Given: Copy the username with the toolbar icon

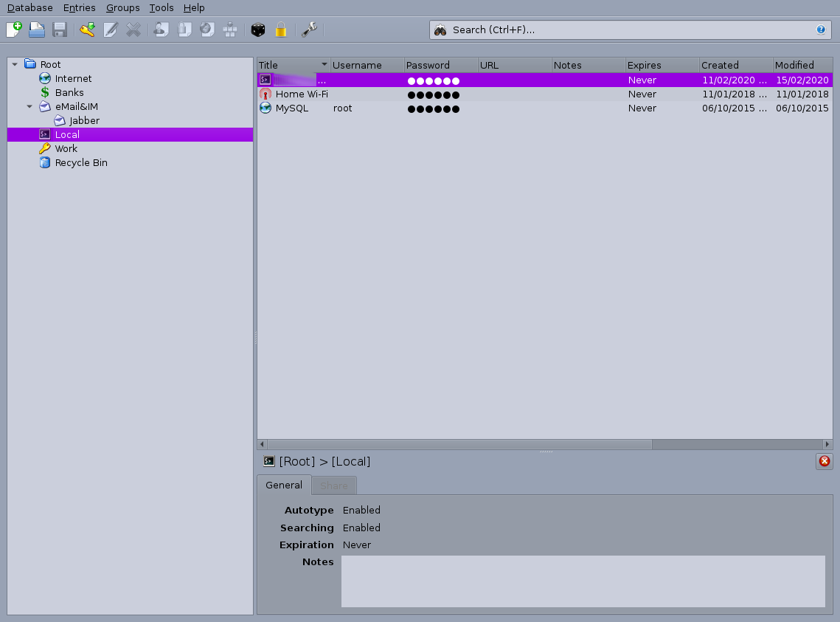Looking at the screenshot, I should pos(161,30).
